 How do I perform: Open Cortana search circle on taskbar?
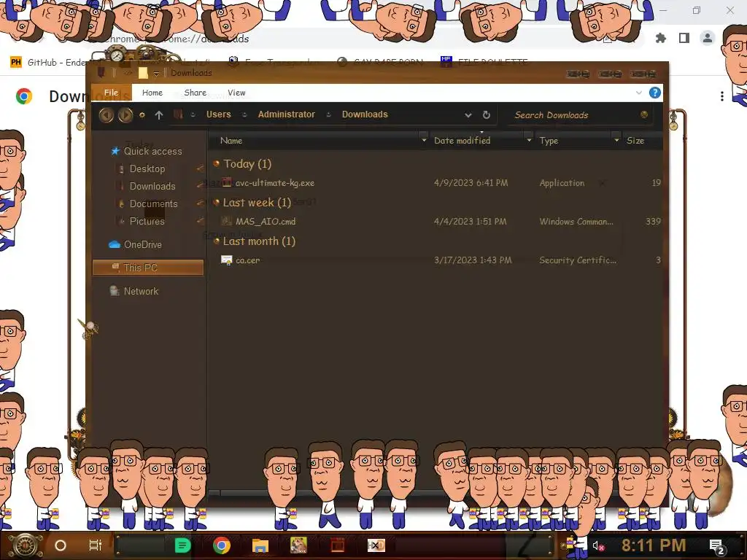click(61, 545)
